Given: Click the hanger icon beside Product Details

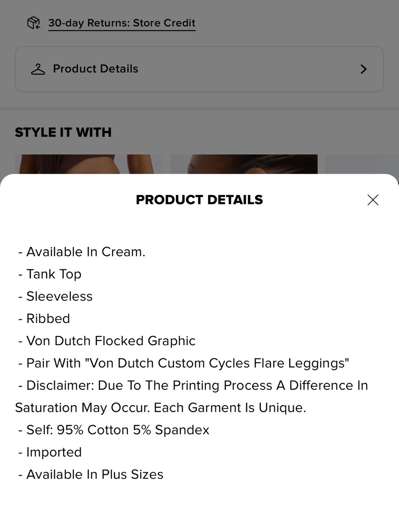Looking at the screenshot, I should 38,69.
